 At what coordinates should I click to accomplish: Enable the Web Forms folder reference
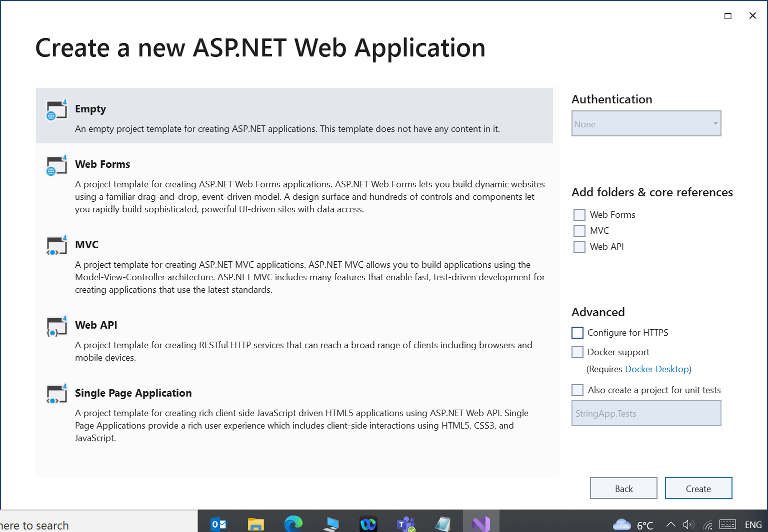pyautogui.click(x=579, y=214)
